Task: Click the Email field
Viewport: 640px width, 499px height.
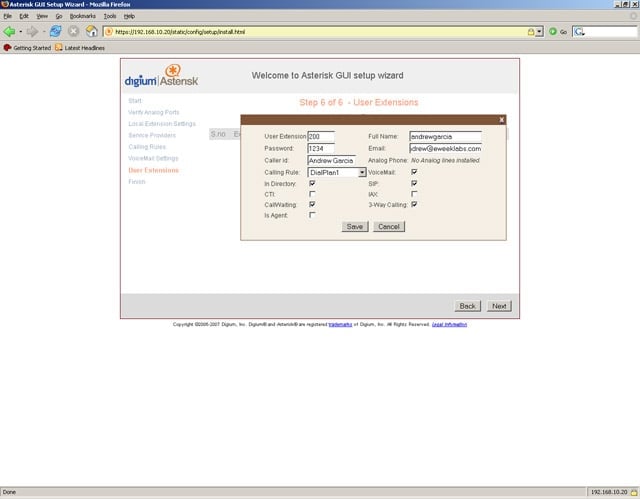Action: point(445,149)
